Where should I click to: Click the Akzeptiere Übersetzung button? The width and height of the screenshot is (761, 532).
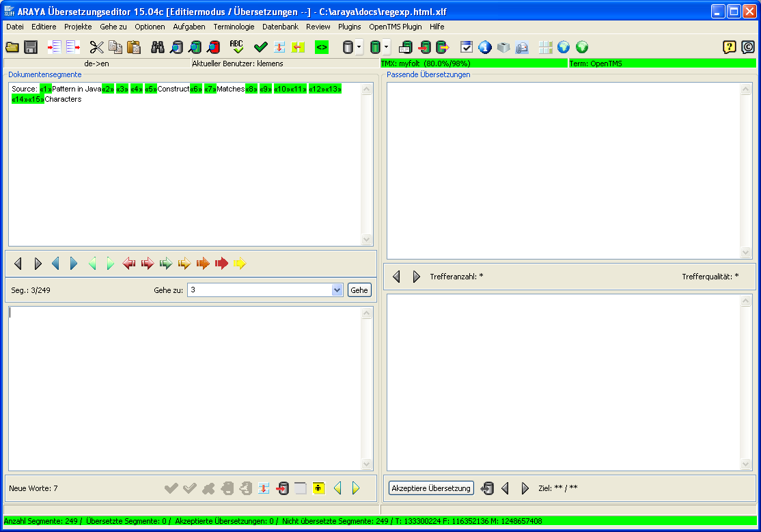click(431, 488)
